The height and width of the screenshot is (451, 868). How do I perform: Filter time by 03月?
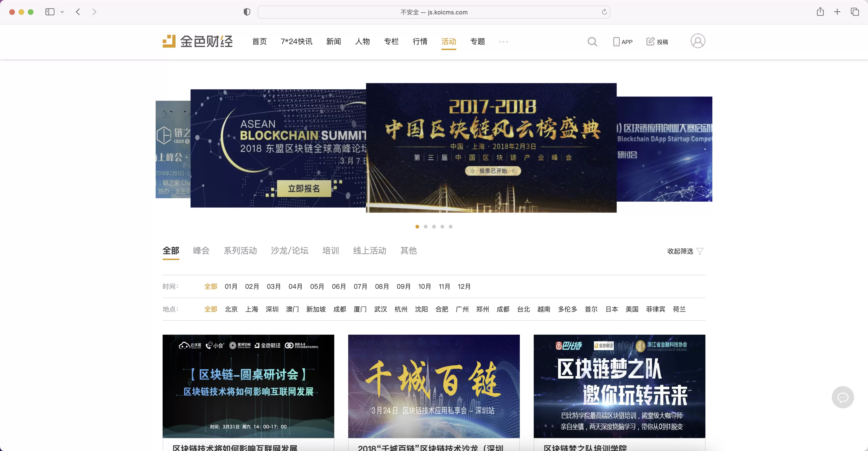click(274, 286)
